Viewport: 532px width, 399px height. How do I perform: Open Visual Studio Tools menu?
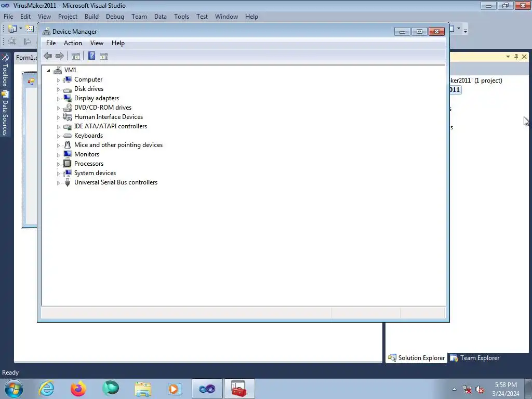181,17
